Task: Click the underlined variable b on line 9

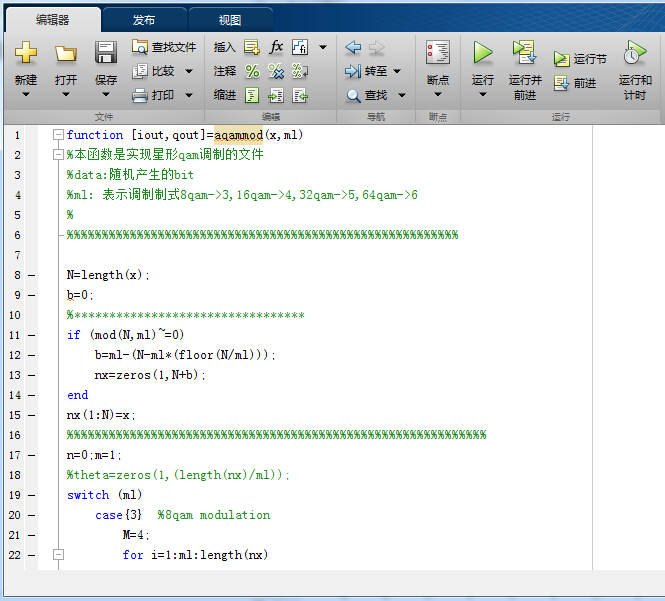Action: (x=70, y=295)
